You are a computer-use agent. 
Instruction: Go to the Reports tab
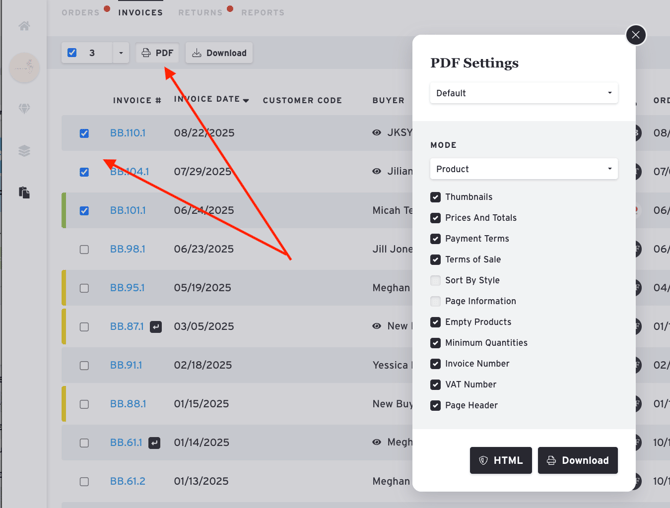point(262,13)
